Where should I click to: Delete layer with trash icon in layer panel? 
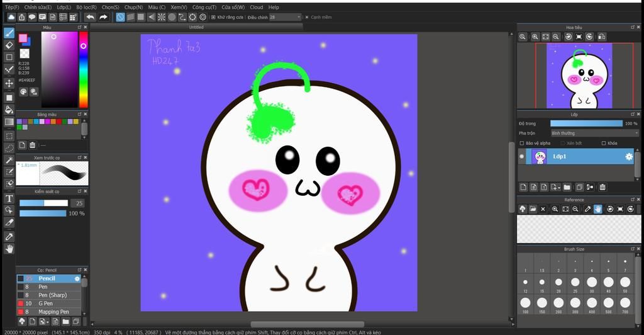(602, 188)
